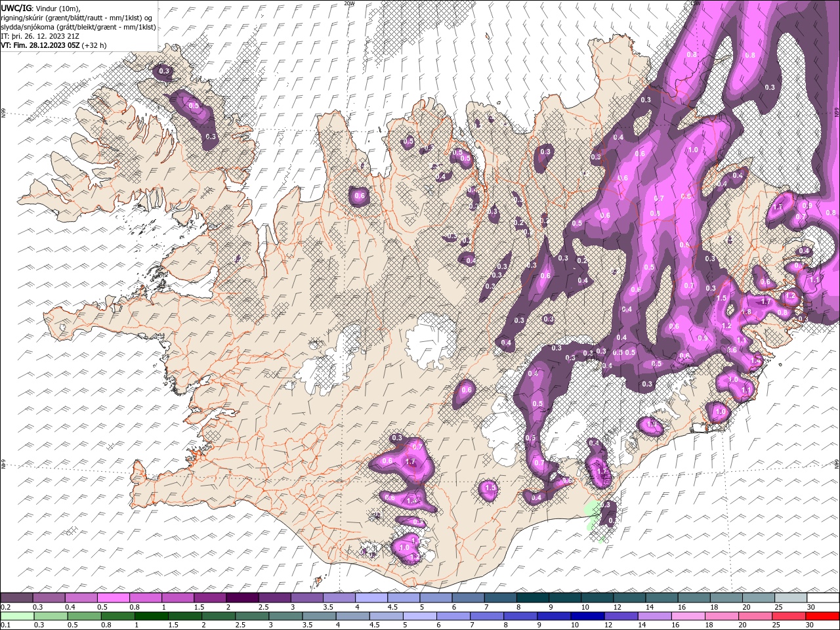Pick the lower scale green swatch labelled 0.5
Screen dimensions: 840x630
coord(84,616)
